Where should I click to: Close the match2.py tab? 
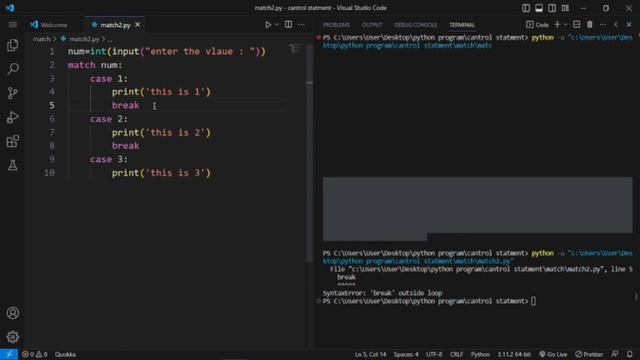click(x=138, y=25)
